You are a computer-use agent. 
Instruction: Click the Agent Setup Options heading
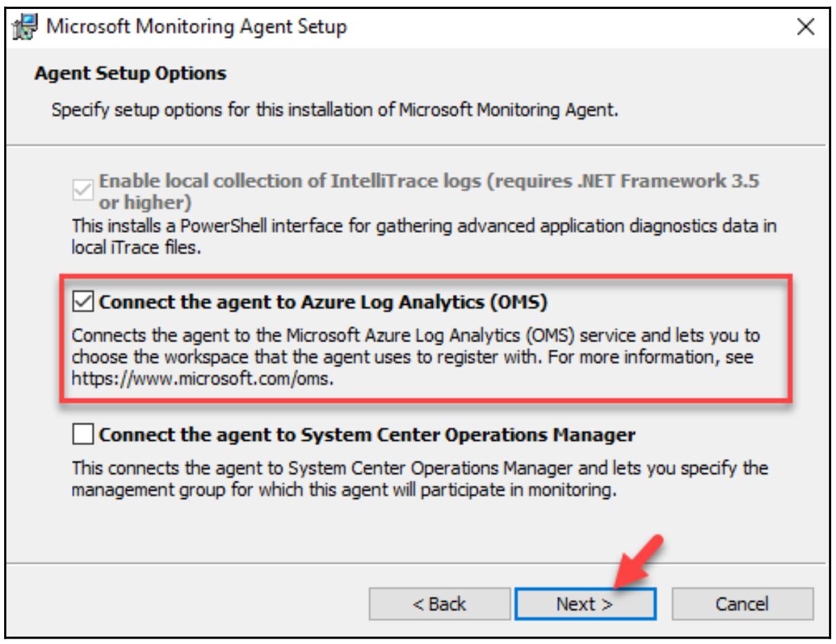click(131, 73)
